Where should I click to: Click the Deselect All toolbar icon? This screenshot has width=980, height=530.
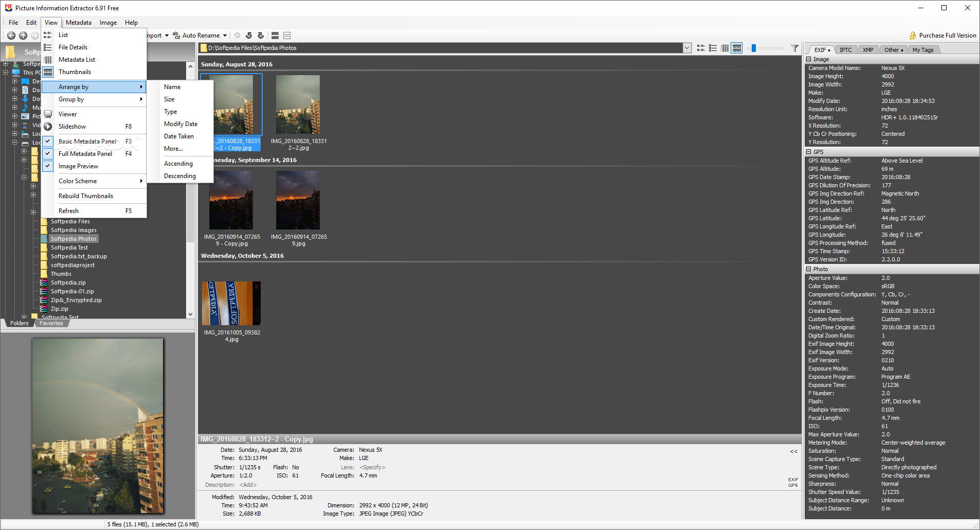click(x=287, y=36)
